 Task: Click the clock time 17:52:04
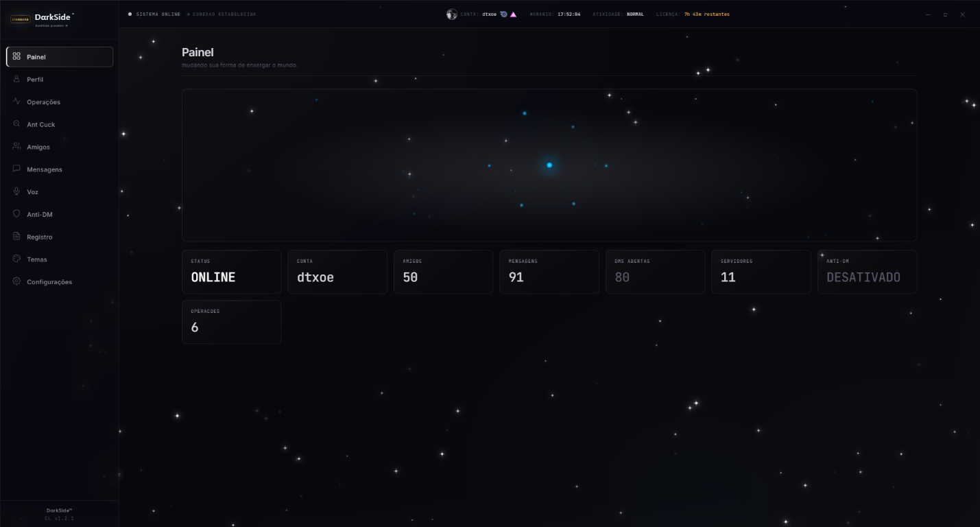click(x=569, y=14)
